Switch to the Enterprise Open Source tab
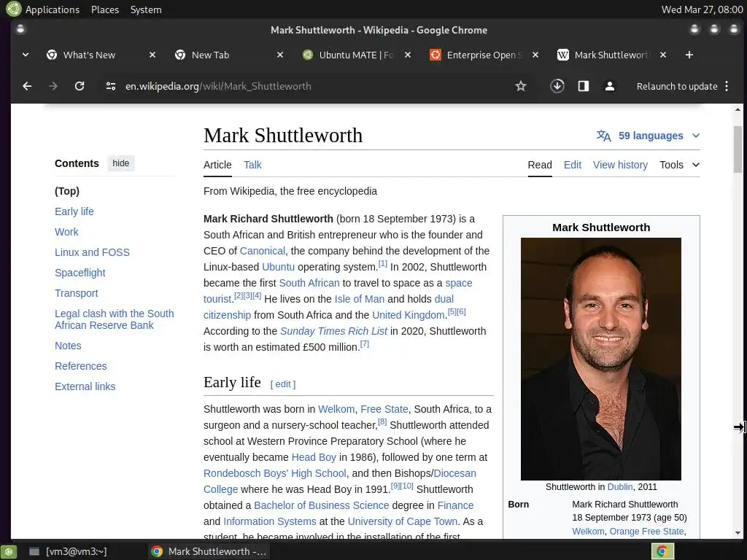The image size is (747, 560). click(x=484, y=55)
